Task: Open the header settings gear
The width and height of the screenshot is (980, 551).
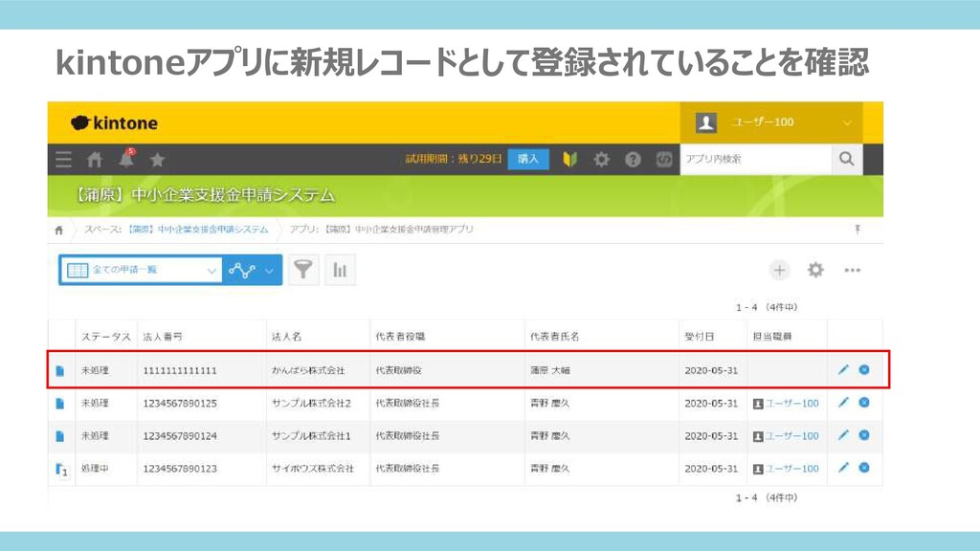Action: point(601,160)
